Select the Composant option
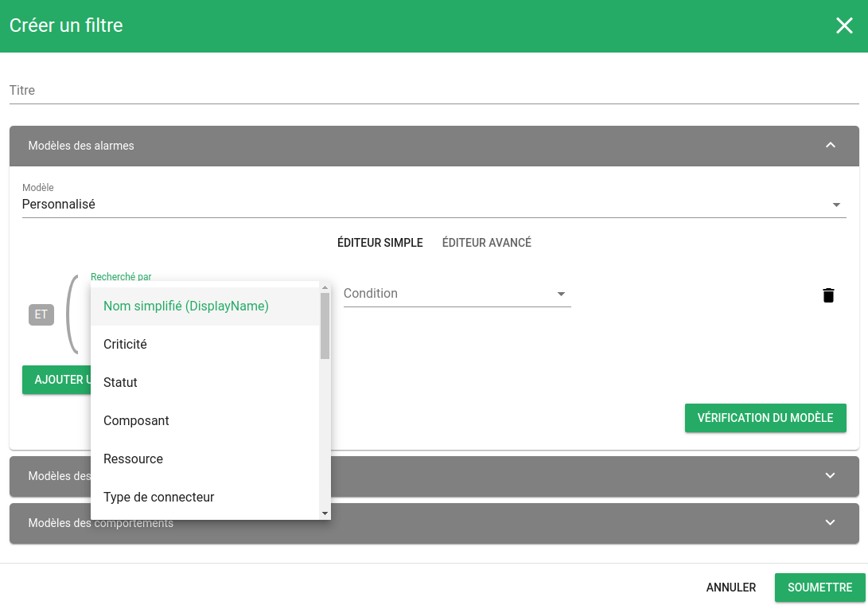 pos(137,421)
